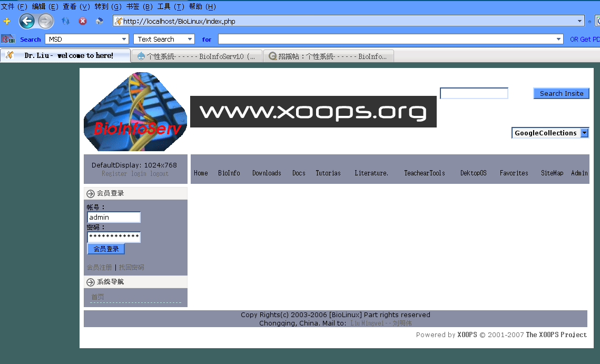
Task: Open the Tutorias navigation link
Action: tap(328, 173)
